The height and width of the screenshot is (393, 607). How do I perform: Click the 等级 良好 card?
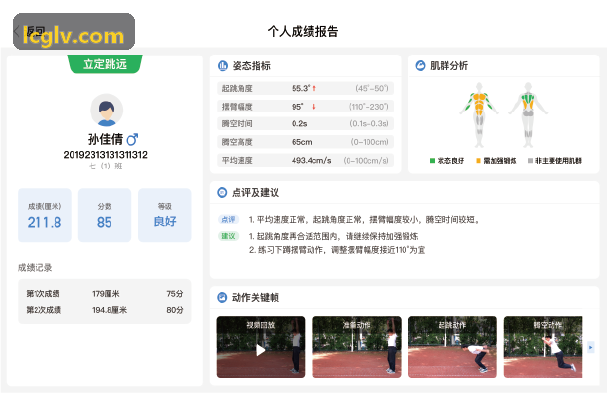click(165, 215)
